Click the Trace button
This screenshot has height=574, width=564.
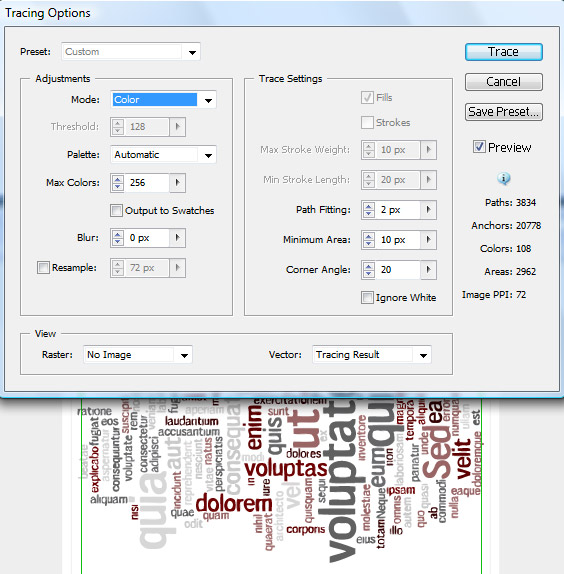[504, 52]
